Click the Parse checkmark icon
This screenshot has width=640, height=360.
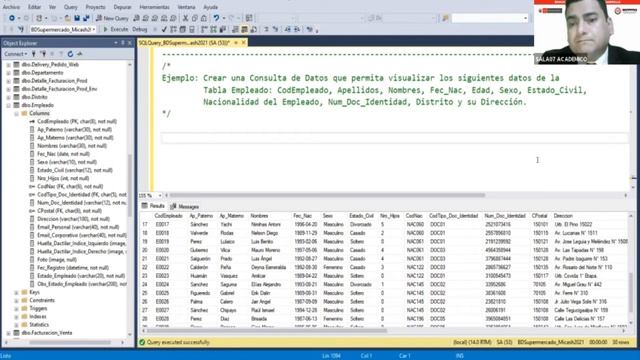click(x=164, y=29)
